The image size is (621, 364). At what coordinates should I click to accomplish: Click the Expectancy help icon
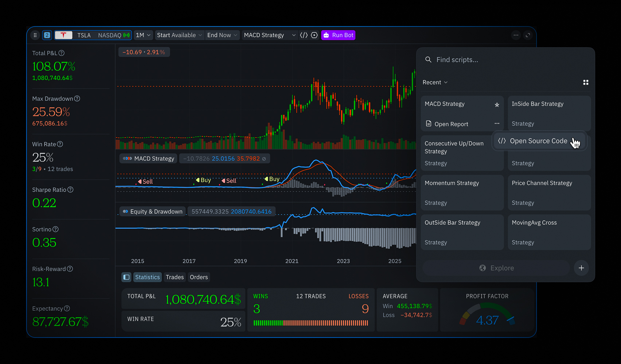(x=67, y=309)
